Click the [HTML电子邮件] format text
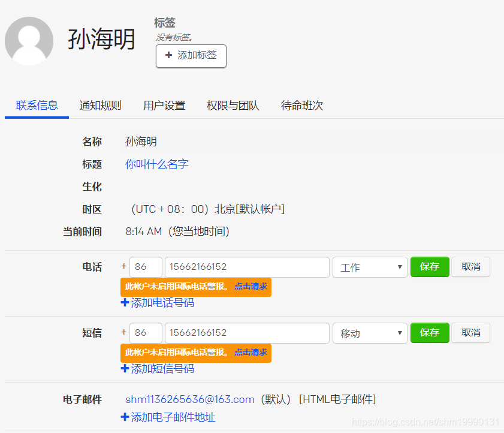The height and width of the screenshot is (433, 504). (337, 399)
